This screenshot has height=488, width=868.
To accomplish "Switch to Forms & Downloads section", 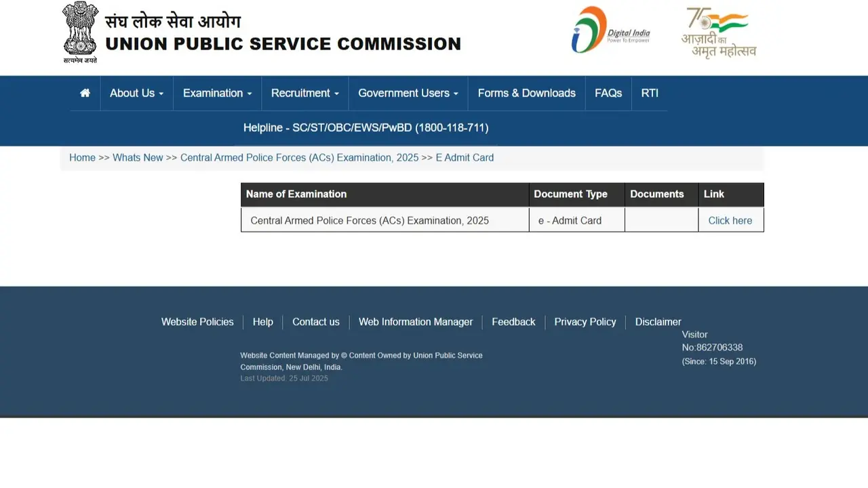I will pyautogui.click(x=526, y=93).
